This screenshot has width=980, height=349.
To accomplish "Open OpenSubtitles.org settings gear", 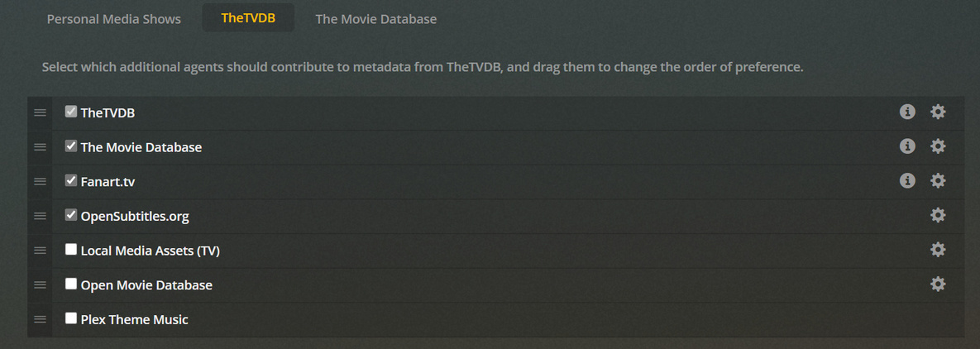I will tap(937, 215).
